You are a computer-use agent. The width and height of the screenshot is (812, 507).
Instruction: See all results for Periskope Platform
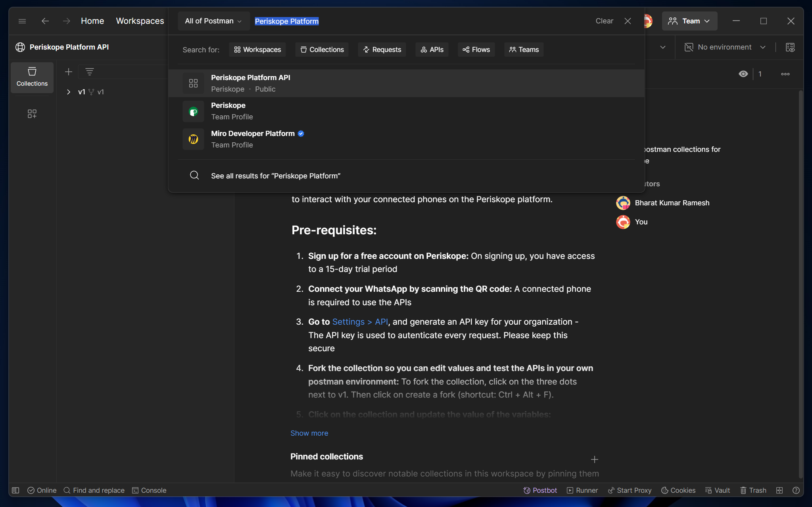pyautogui.click(x=406, y=176)
